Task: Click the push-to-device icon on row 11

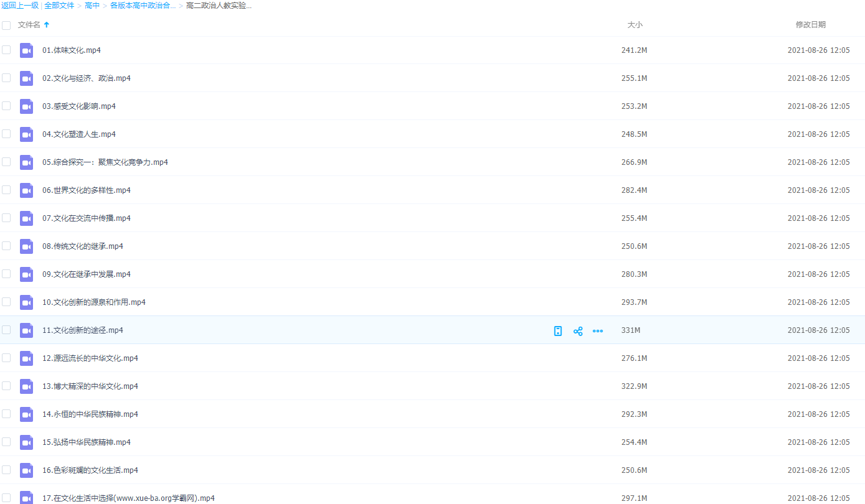Action: click(x=558, y=331)
